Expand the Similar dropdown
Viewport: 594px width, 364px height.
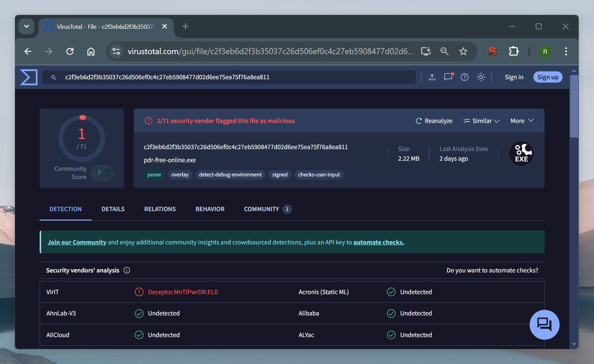(x=481, y=121)
